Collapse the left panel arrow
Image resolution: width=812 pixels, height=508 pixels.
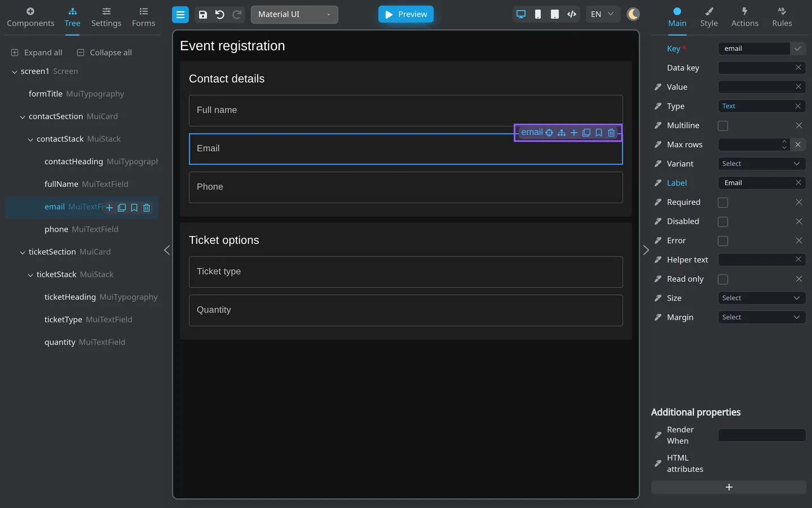pos(167,250)
